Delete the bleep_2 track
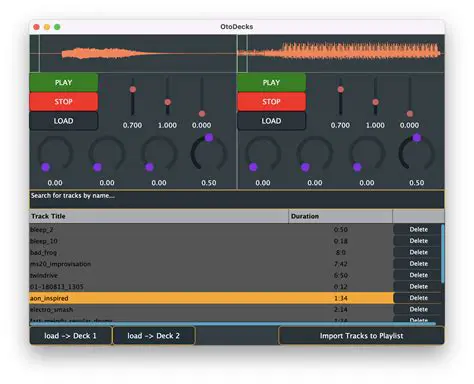The height and width of the screenshot is (384, 474). point(418,229)
